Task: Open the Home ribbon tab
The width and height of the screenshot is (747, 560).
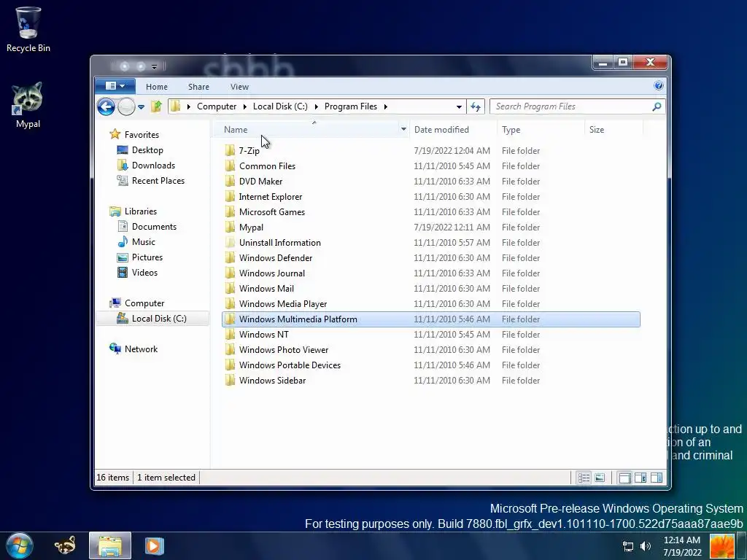Action: tap(157, 87)
